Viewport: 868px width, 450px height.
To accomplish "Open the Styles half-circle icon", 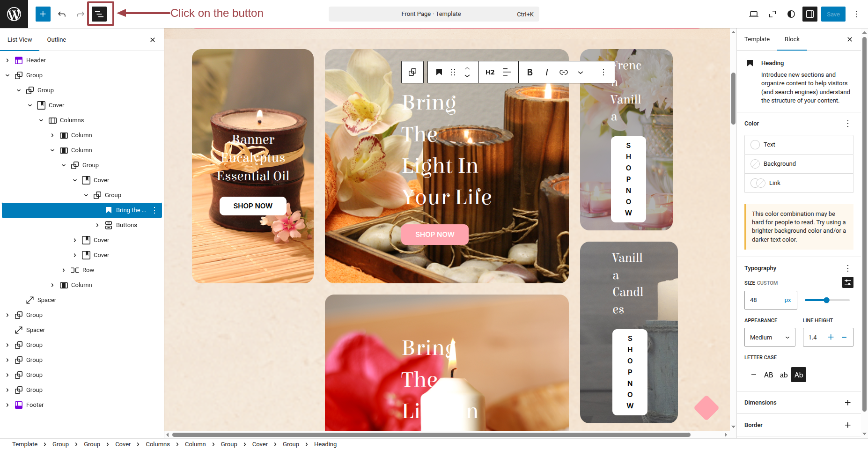I will point(791,14).
